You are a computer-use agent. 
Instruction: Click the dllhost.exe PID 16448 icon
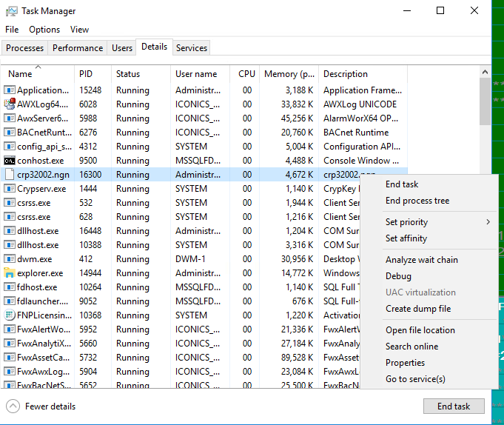coord(10,231)
